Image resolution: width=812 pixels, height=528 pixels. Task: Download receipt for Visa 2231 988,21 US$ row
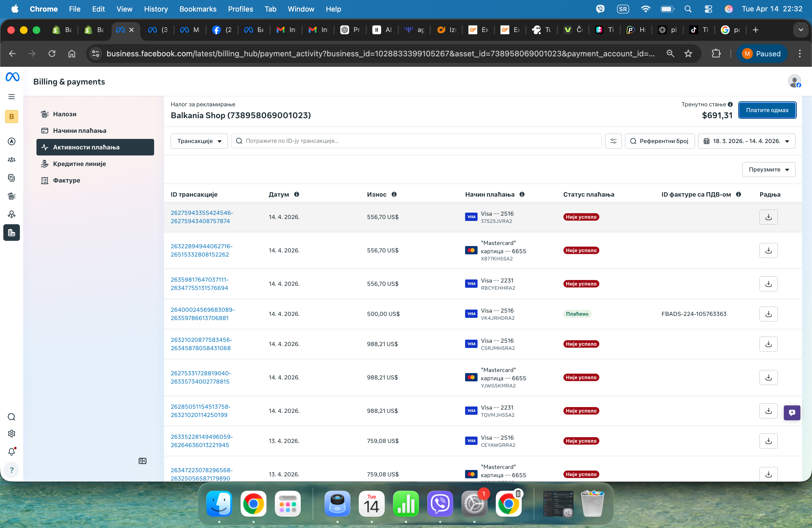click(x=768, y=411)
